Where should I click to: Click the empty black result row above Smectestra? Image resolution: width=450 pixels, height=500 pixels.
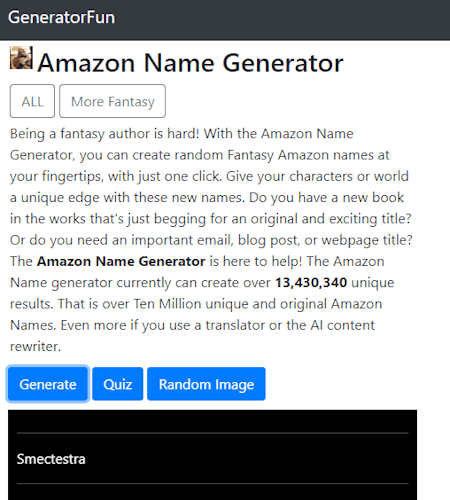click(212, 422)
